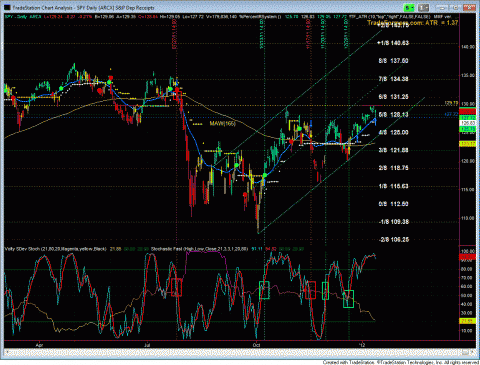The image size is (480, 365).
Task: Click the '12 date axis label
Action: (362, 345)
